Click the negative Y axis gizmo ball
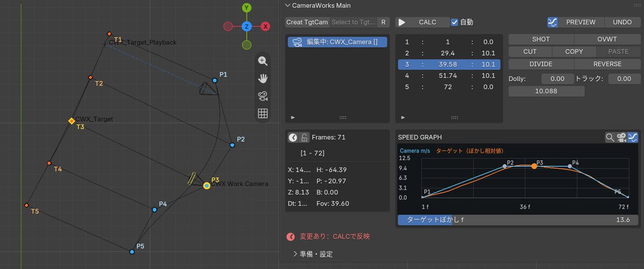This screenshot has height=269, width=644. (246, 45)
